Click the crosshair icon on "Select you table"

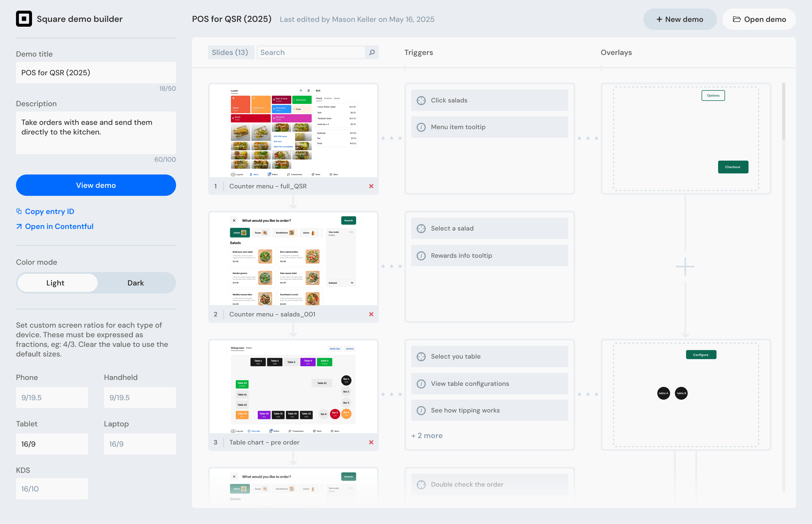click(421, 356)
